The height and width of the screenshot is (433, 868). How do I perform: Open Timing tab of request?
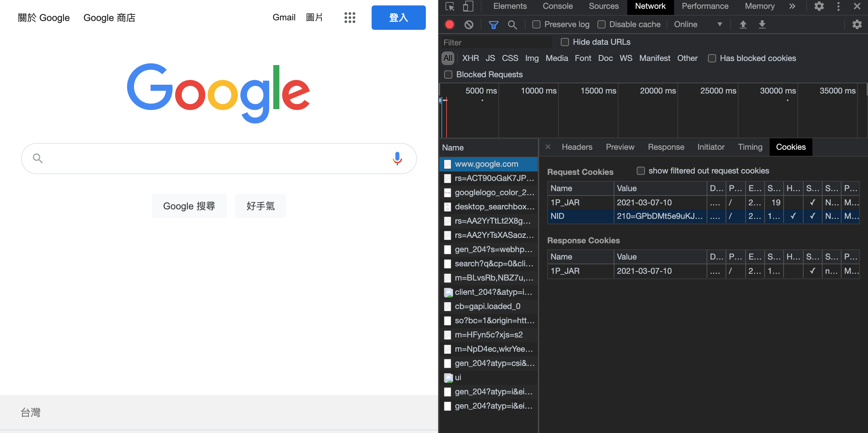point(750,147)
